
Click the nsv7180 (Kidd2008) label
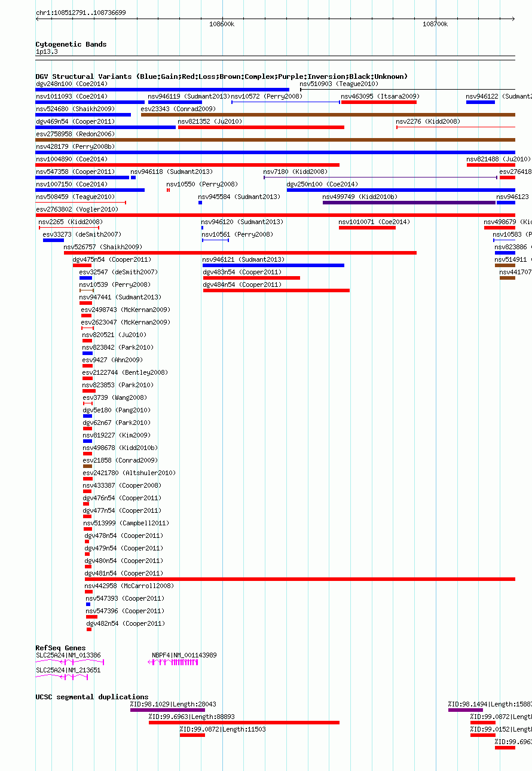295,172
